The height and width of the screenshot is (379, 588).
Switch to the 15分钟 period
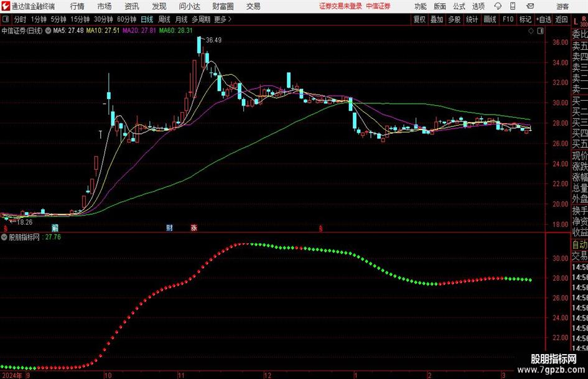click(80, 19)
